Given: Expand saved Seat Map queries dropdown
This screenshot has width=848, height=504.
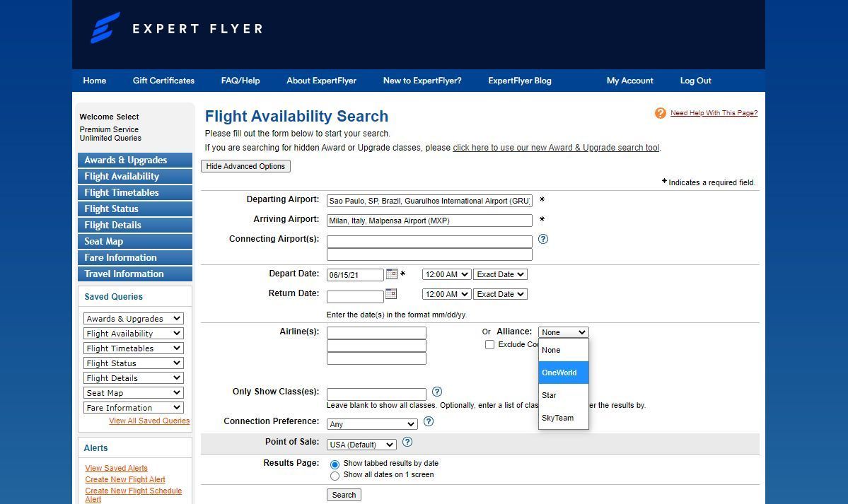Looking at the screenshot, I should tap(134, 393).
